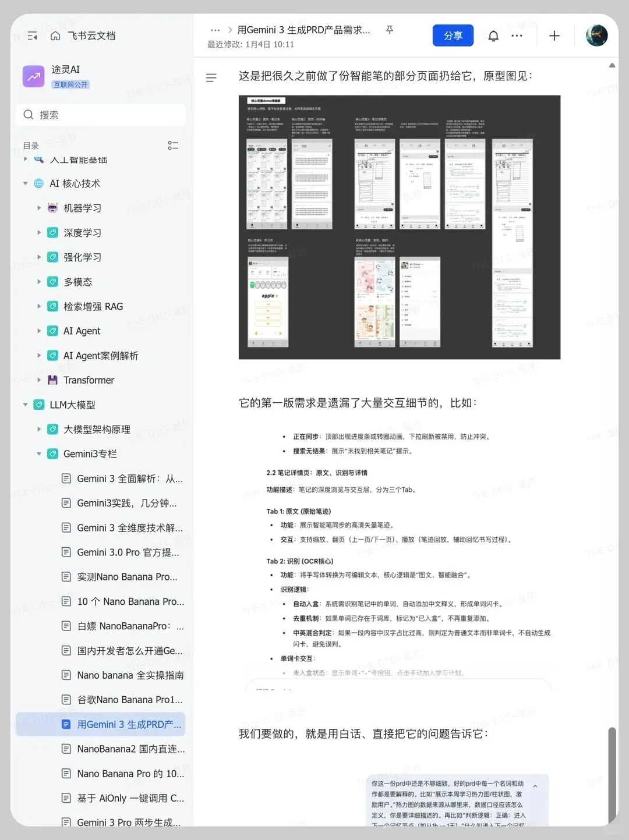The image size is (629, 840).
Task: Click the tag icon of 多模态
Action: coord(52,282)
